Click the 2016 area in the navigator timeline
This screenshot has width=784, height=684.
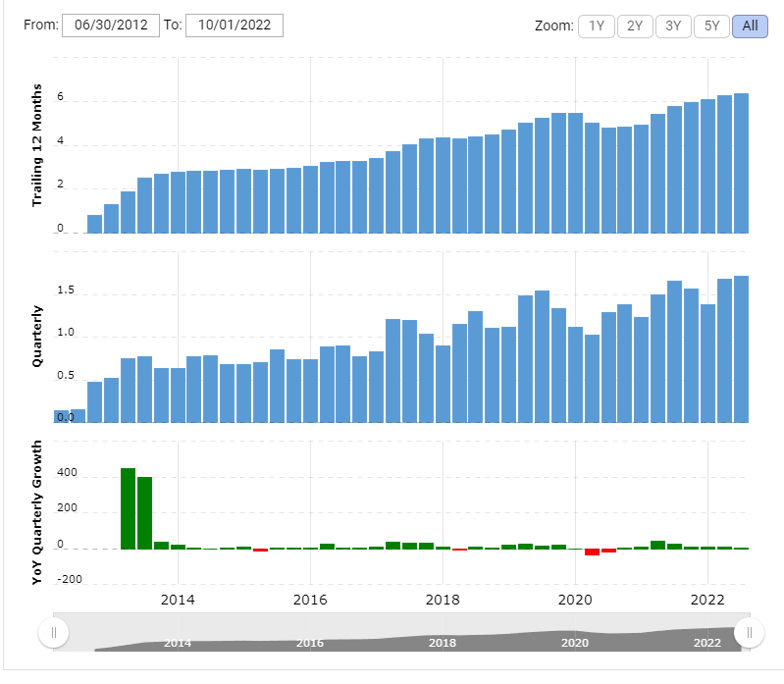[x=310, y=643]
